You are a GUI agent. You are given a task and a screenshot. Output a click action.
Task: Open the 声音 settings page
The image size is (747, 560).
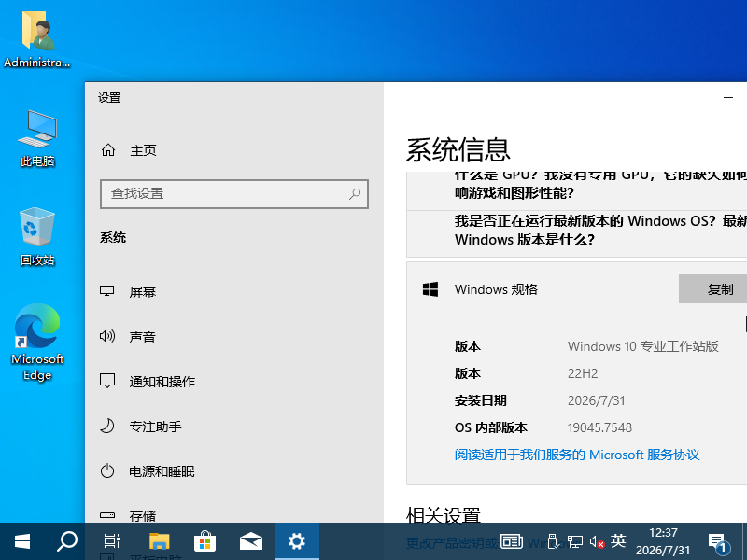(x=234, y=337)
